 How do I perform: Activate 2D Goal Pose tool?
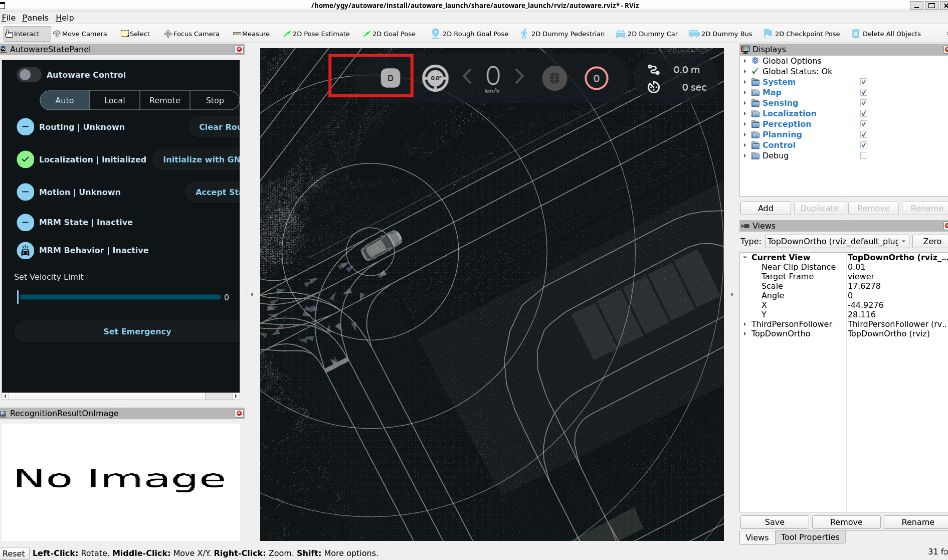point(390,34)
